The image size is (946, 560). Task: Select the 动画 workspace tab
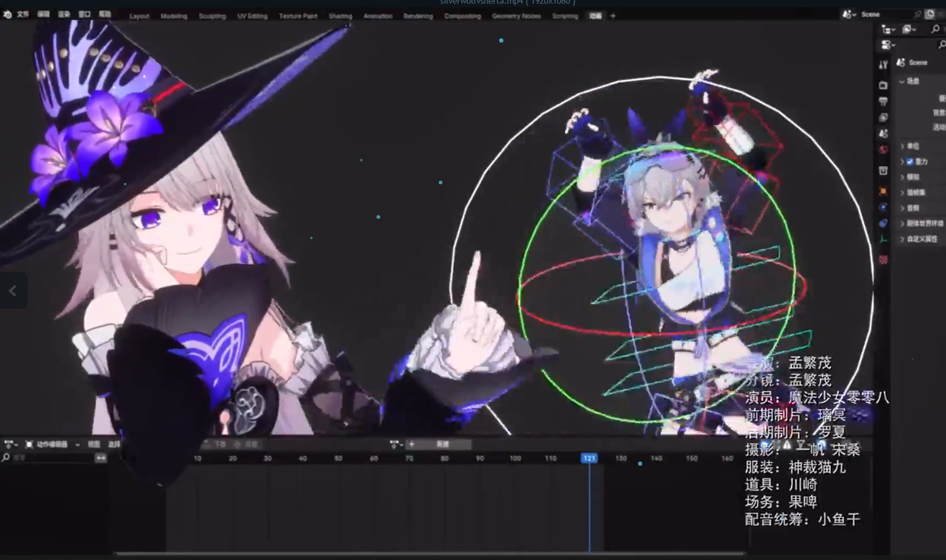(595, 16)
